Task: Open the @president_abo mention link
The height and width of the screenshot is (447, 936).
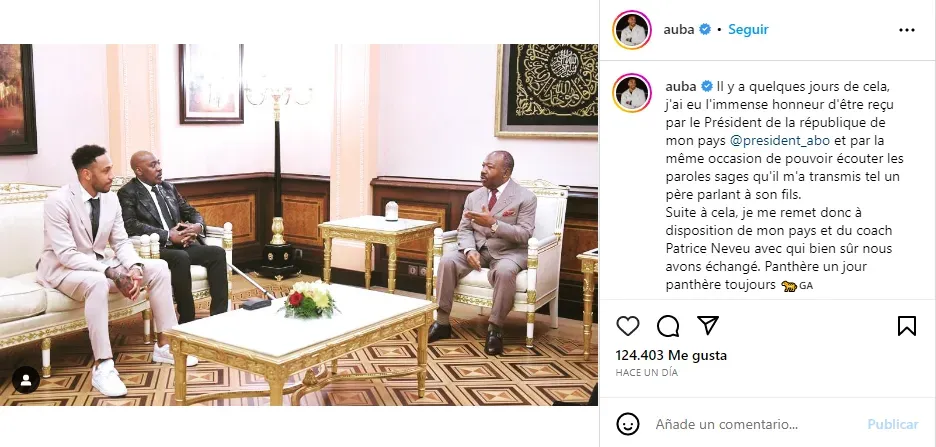Action: (780, 141)
